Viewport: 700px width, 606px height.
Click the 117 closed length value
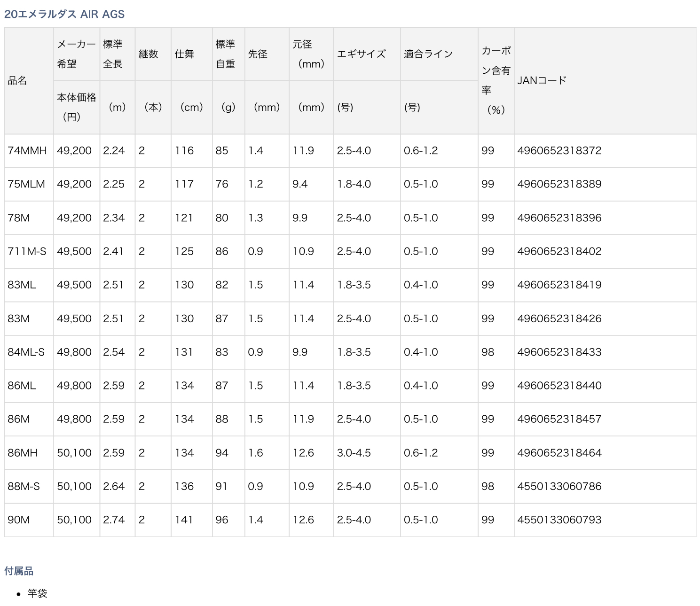pyautogui.click(x=184, y=184)
